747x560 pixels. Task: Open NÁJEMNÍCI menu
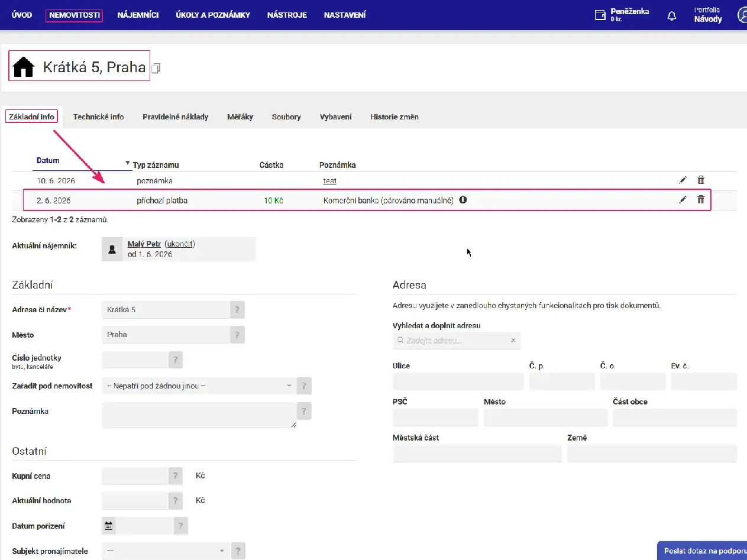pos(138,15)
